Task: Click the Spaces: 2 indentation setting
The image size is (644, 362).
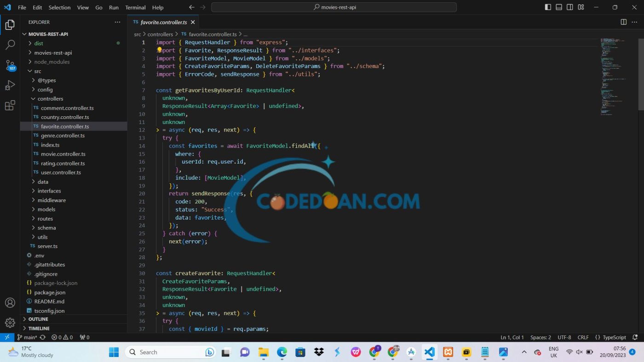Action: click(x=540, y=337)
